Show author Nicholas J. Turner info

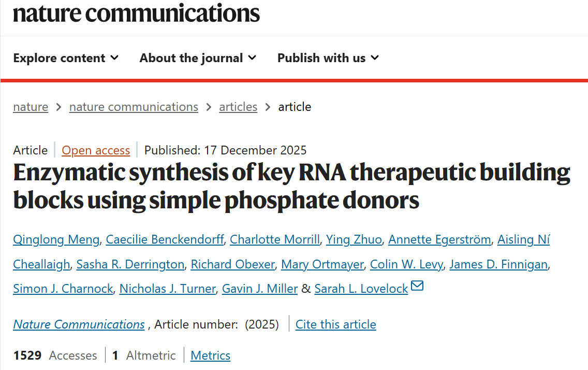pyautogui.click(x=167, y=289)
